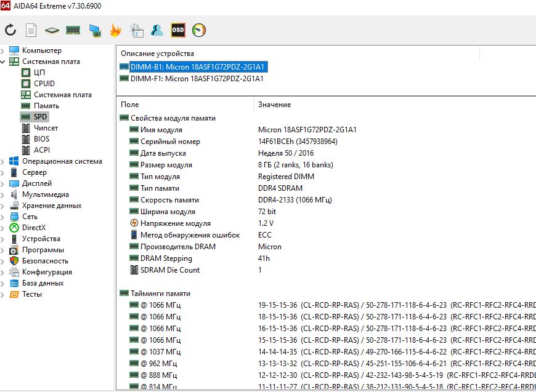The width and height of the screenshot is (536, 392).
Task: Open the ACPI tree item
Action: tap(42, 150)
